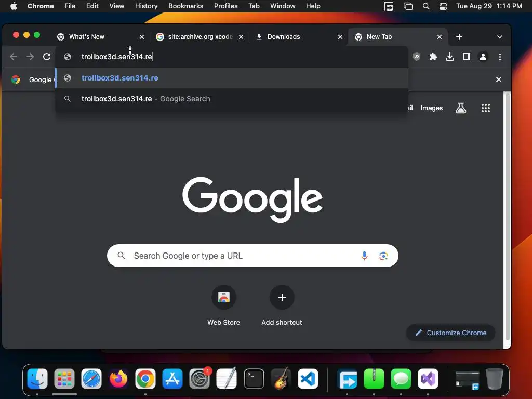Open Visual Studio Code from the Dock
The width and height of the screenshot is (532, 399).
(x=308, y=379)
